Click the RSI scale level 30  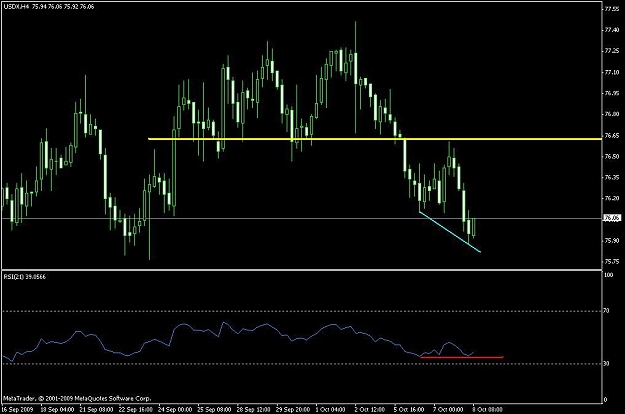coord(607,363)
